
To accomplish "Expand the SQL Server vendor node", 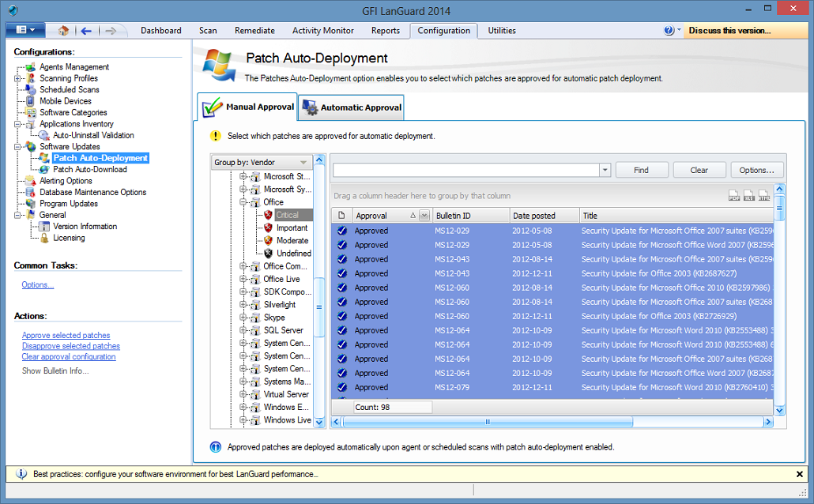I will click(243, 330).
